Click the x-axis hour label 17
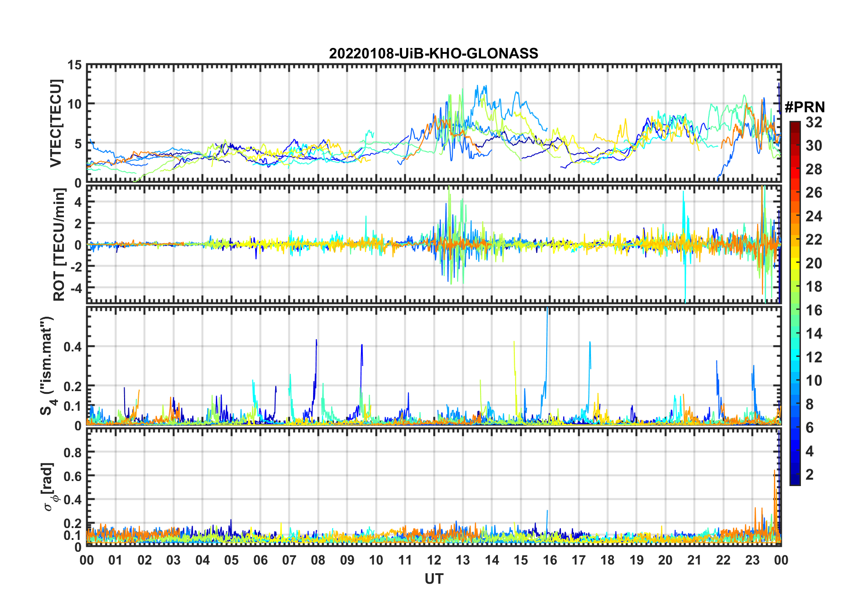 point(579,560)
